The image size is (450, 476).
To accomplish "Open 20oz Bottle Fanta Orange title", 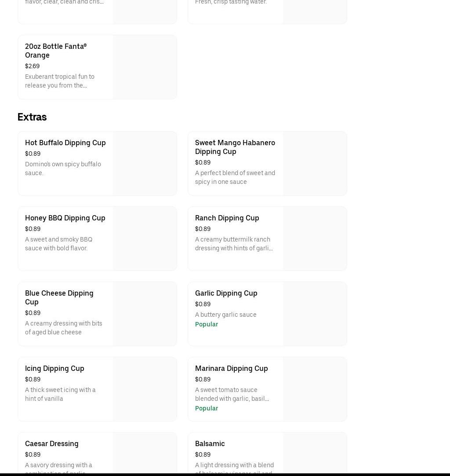I will (x=55, y=51).
